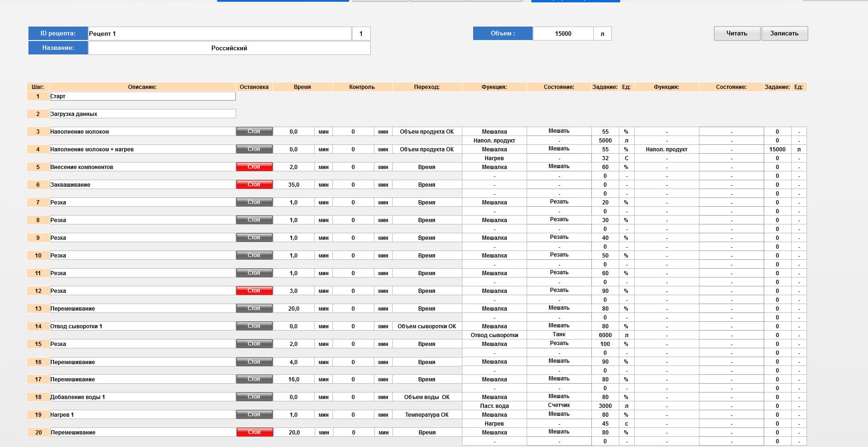This screenshot has width=868, height=447.
Task: Click the recipe name field Российский
Action: click(229, 48)
